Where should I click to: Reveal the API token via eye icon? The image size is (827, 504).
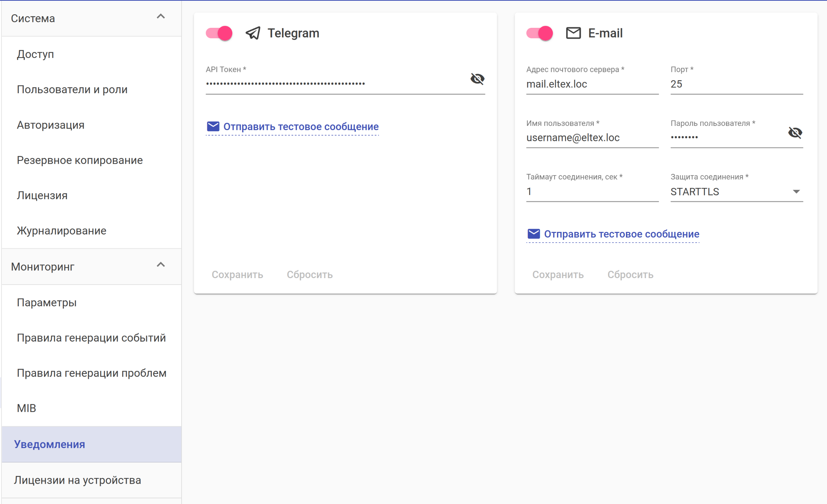[477, 79]
